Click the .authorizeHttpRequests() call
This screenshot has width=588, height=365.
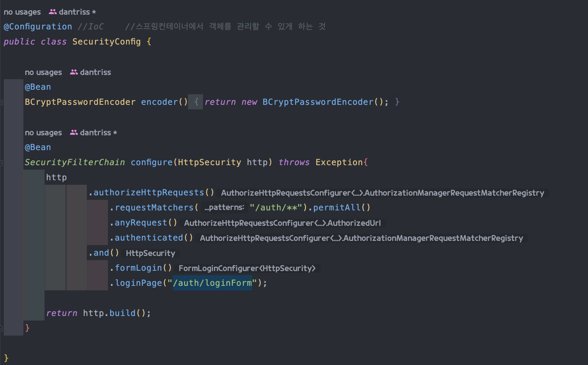point(152,193)
